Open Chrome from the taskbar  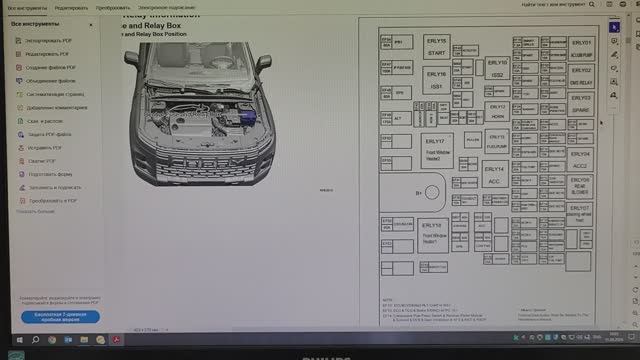tap(52, 340)
